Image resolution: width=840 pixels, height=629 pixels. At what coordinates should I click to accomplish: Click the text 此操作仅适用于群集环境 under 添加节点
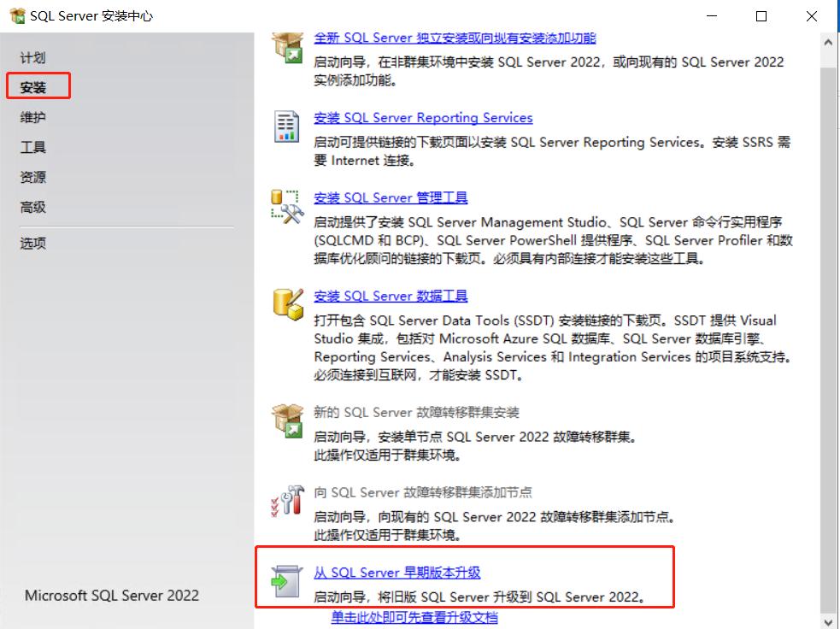388,535
